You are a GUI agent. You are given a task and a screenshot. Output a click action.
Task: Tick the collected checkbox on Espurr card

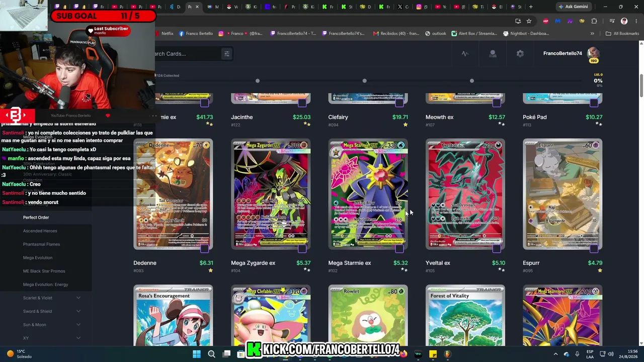point(594,248)
